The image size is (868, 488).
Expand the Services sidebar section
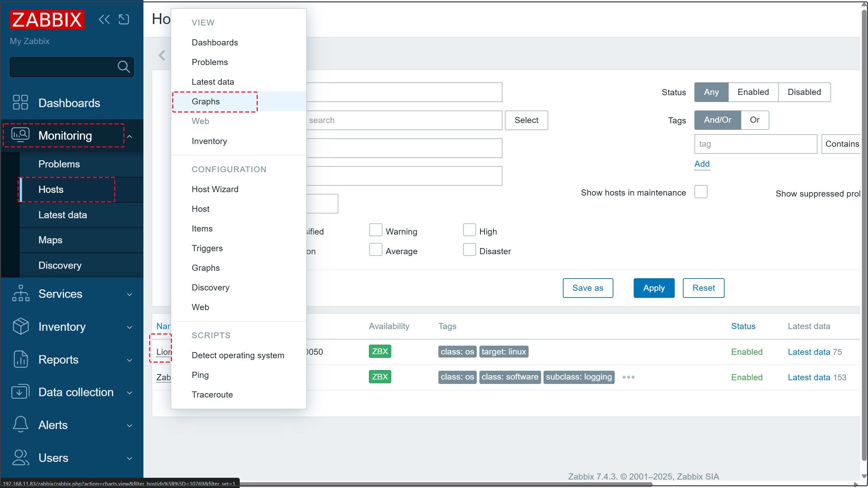pyautogui.click(x=129, y=294)
